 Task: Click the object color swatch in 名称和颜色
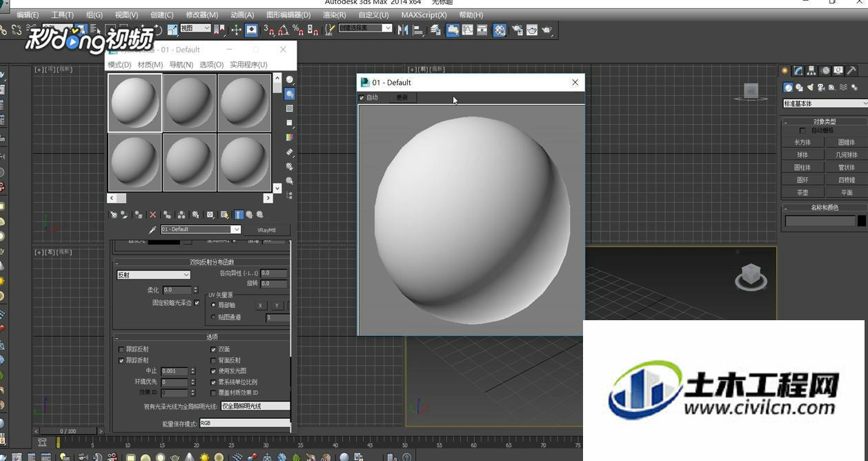[x=862, y=222]
